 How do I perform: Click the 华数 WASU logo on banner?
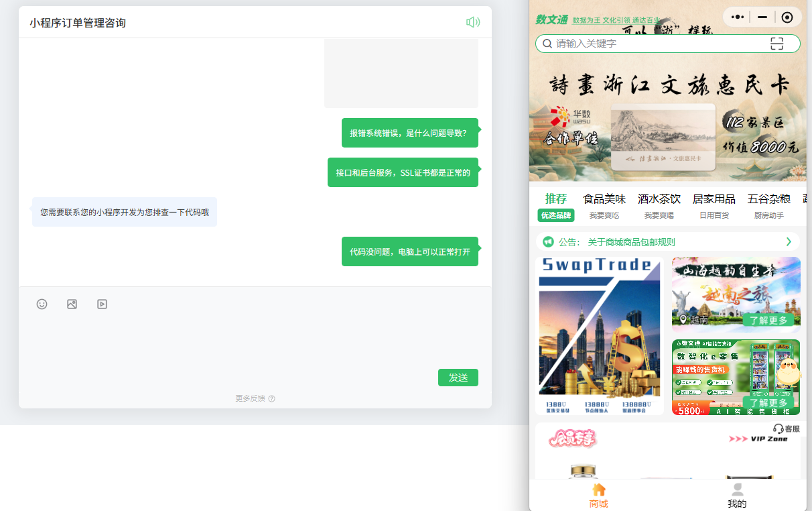(x=569, y=117)
